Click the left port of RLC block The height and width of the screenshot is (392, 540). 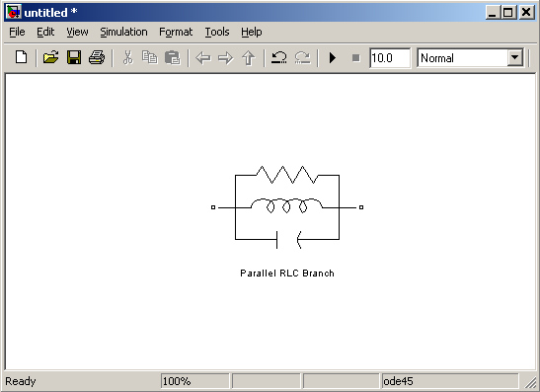pyautogui.click(x=213, y=207)
